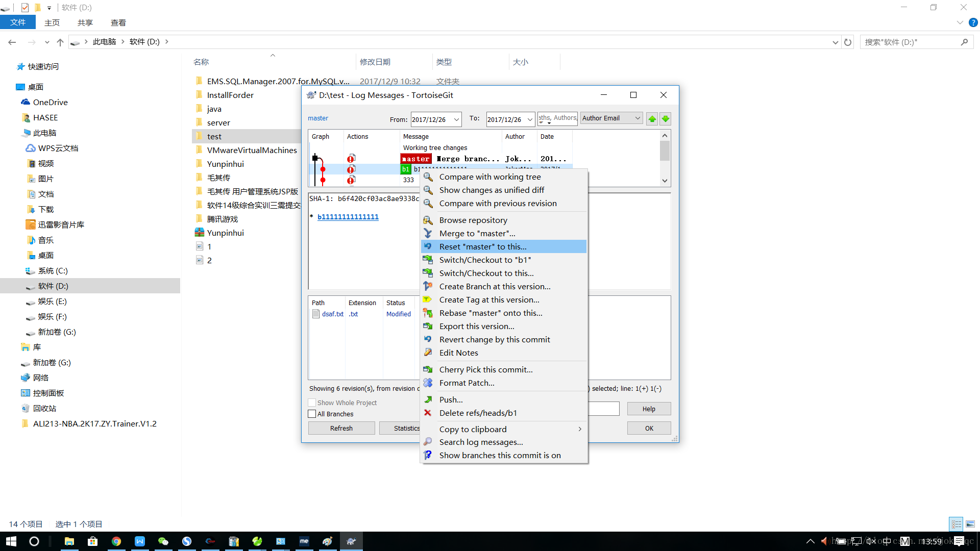Toggle the All Branches checkbox
Image resolution: width=980 pixels, height=551 pixels.
click(x=312, y=414)
